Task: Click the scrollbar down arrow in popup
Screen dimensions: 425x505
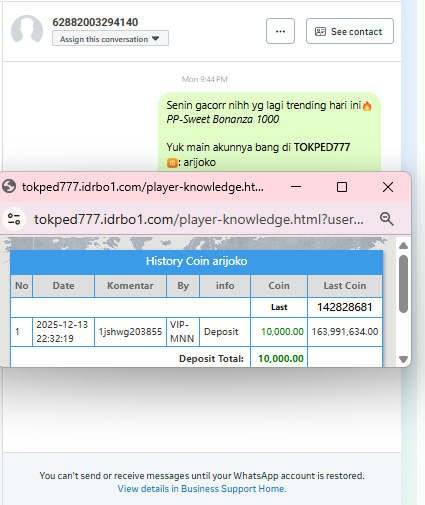Action: [403, 359]
